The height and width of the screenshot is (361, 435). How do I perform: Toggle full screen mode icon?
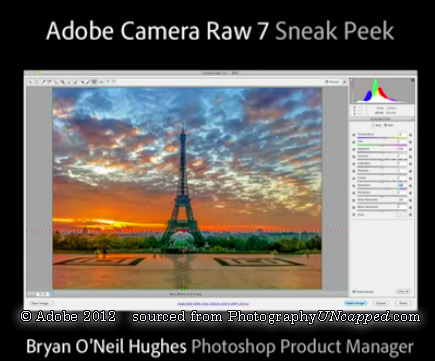345,82
